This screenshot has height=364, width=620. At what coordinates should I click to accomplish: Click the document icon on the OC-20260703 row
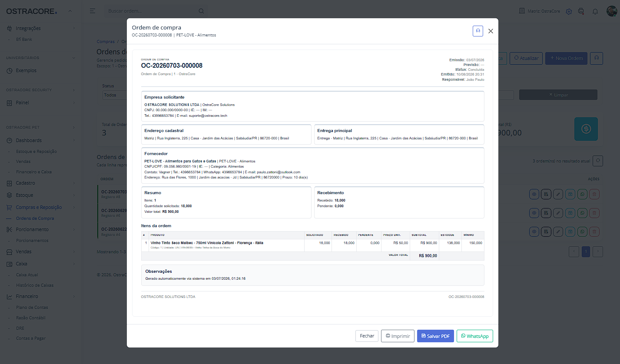click(x=546, y=194)
